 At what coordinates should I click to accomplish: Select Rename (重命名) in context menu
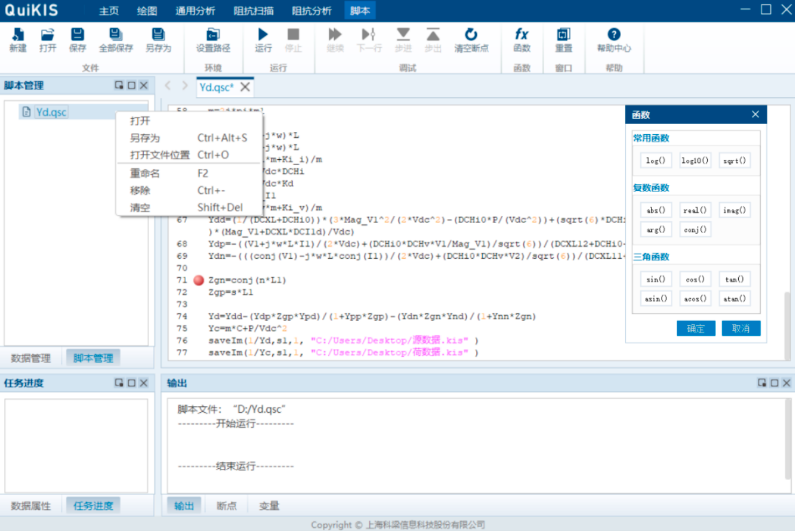click(x=145, y=174)
